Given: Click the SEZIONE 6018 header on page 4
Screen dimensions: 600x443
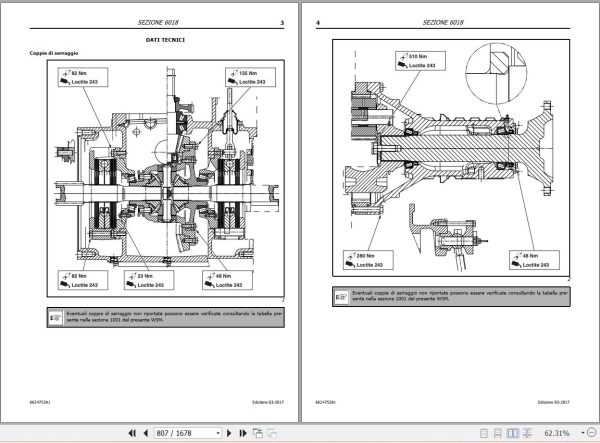Looking at the screenshot, I should [x=443, y=23].
